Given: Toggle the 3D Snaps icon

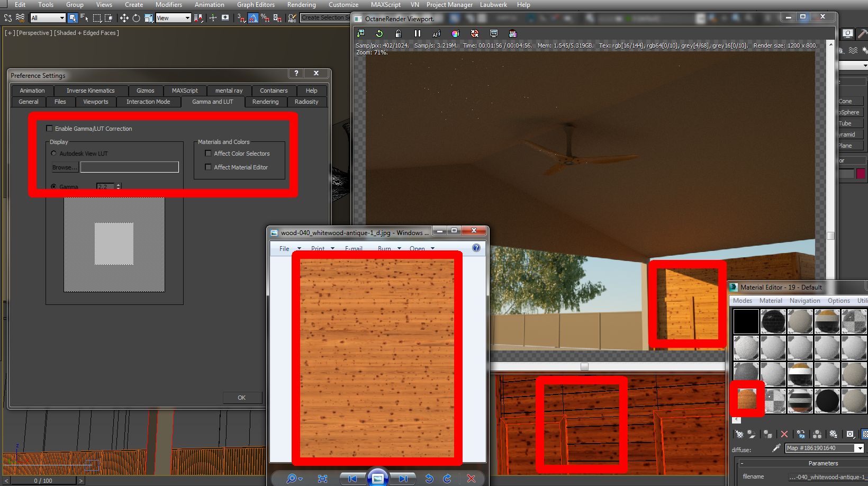Looking at the screenshot, I should (x=241, y=18).
